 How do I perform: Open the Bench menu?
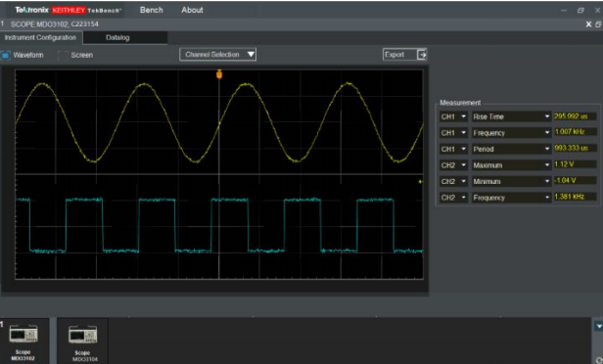tap(151, 10)
